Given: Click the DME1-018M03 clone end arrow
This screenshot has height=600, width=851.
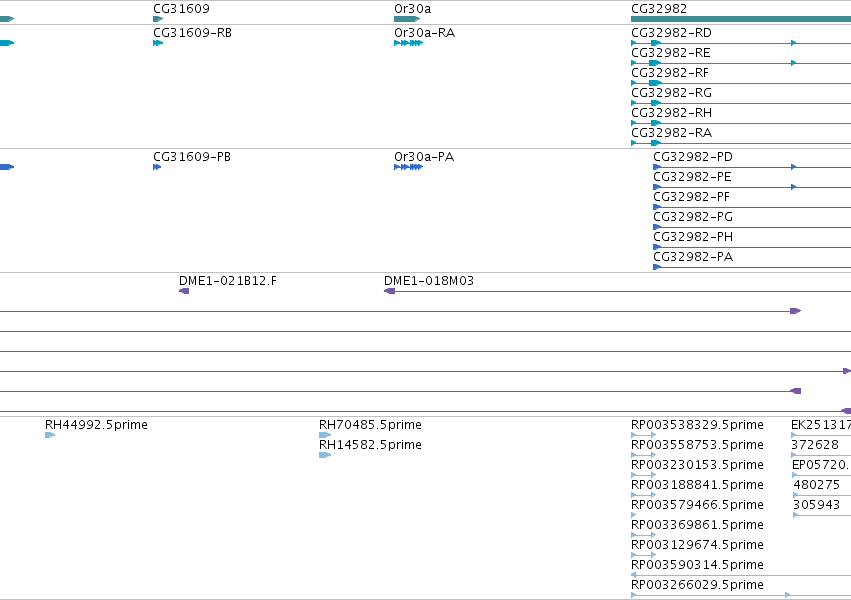Looking at the screenshot, I should (389, 291).
